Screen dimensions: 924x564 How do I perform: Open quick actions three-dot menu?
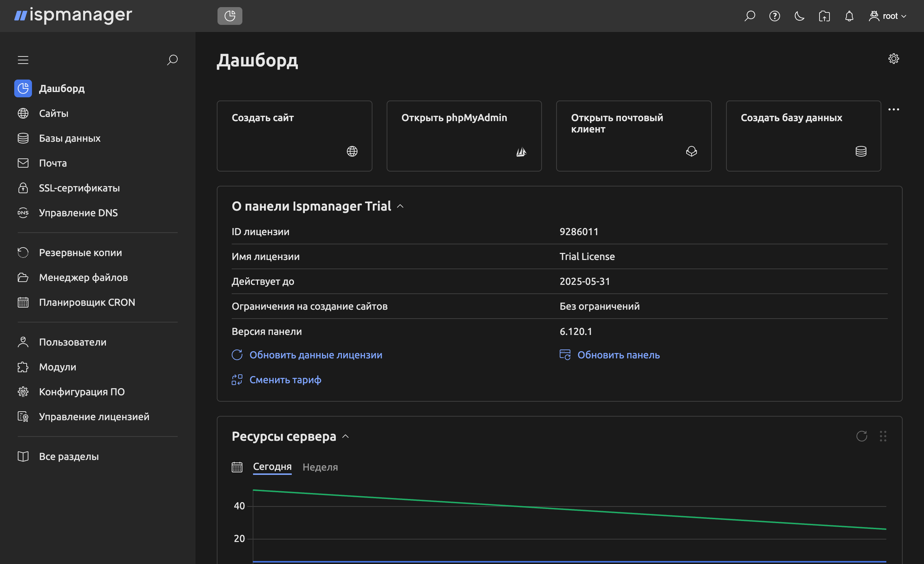pos(894,109)
